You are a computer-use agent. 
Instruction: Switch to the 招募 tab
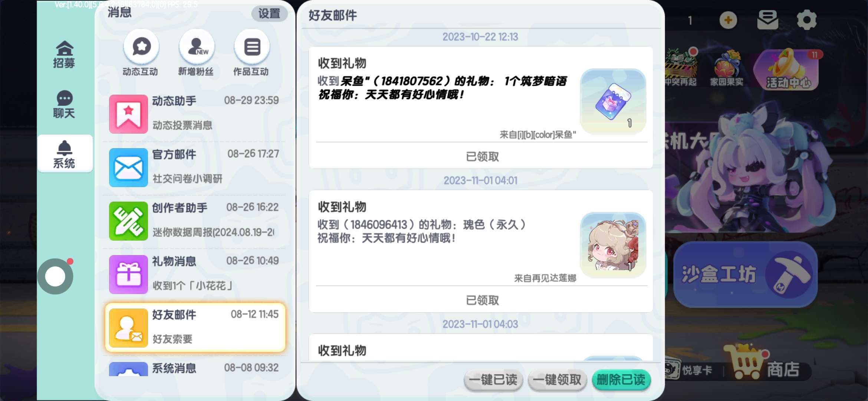coord(64,54)
